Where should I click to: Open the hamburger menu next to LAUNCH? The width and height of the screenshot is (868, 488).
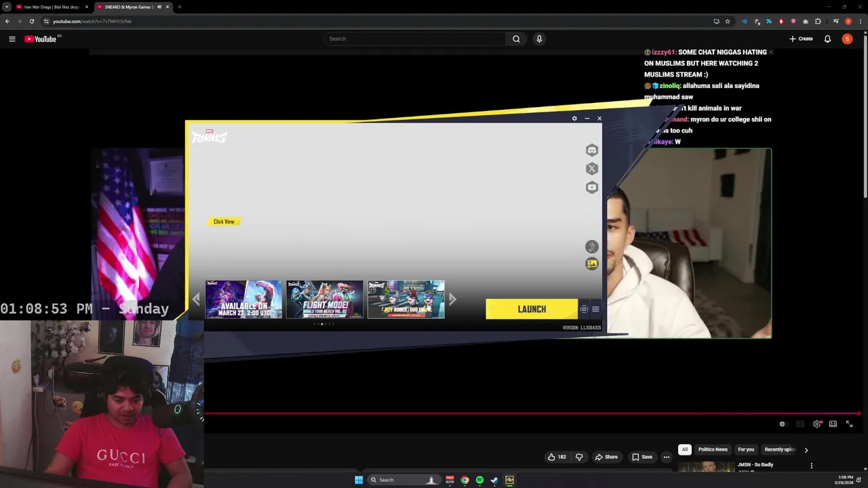pos(595,309)
